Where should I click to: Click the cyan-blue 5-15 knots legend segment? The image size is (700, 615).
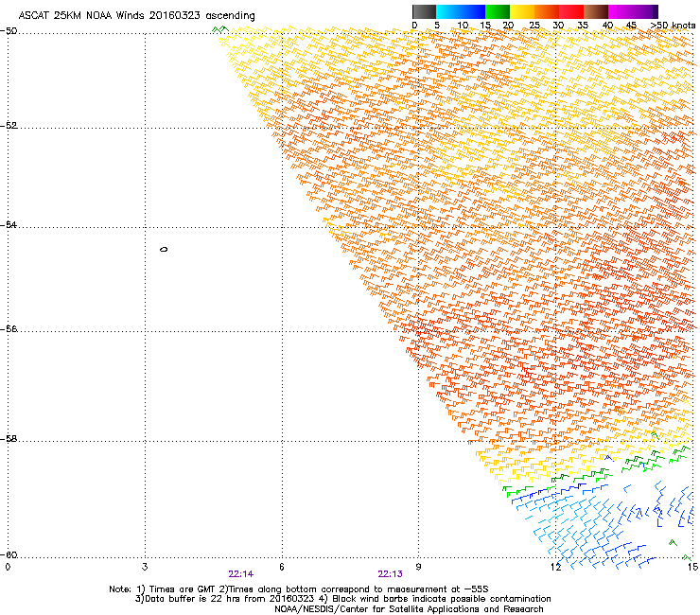[x=461, y=11]
